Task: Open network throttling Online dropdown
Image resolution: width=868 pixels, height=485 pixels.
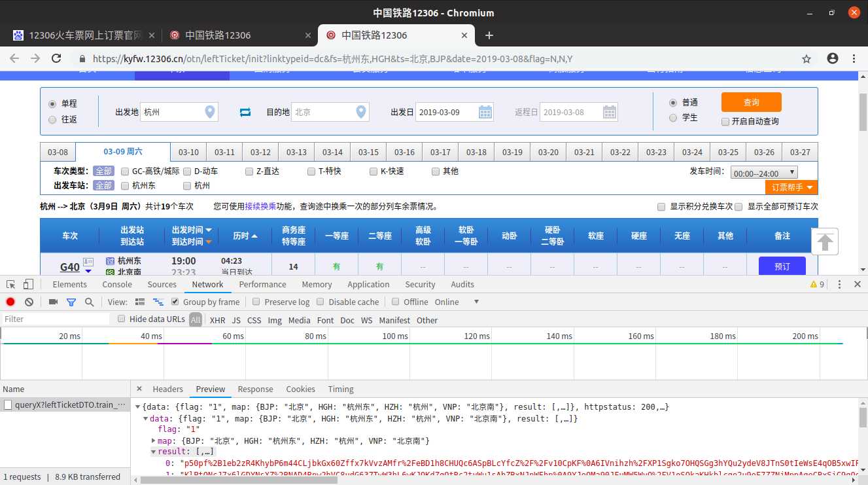Action: coord(457,302)
